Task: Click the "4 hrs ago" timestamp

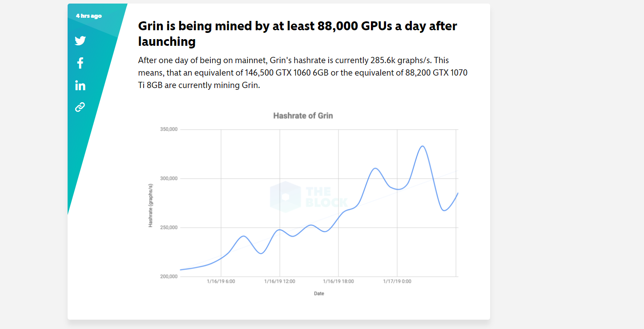Action: click(x=89, y=16)
